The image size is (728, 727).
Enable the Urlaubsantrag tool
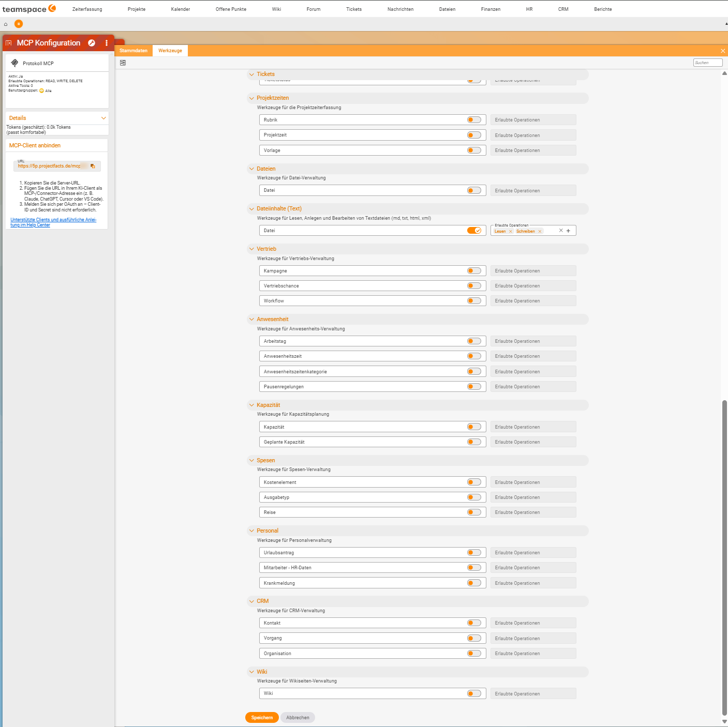pos(474,553)
